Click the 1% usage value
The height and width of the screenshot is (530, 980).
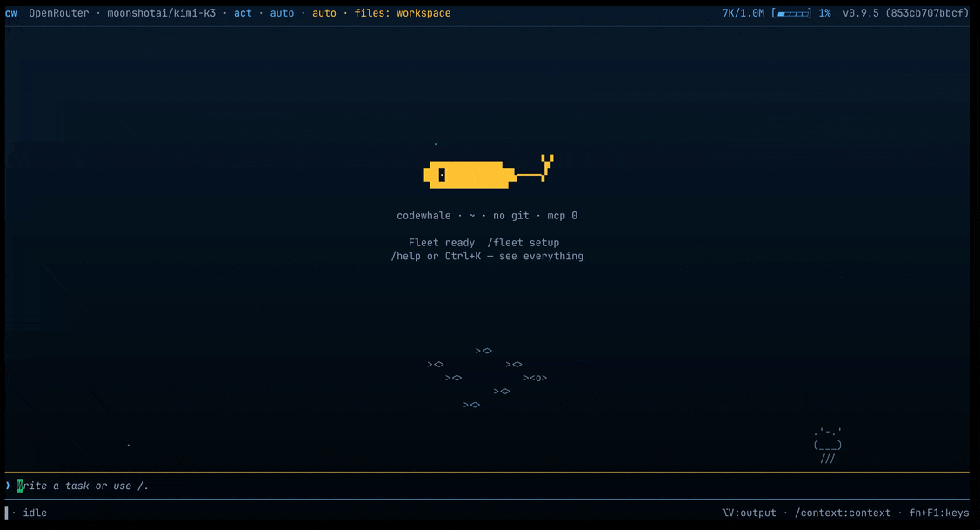tap(825, 13)
